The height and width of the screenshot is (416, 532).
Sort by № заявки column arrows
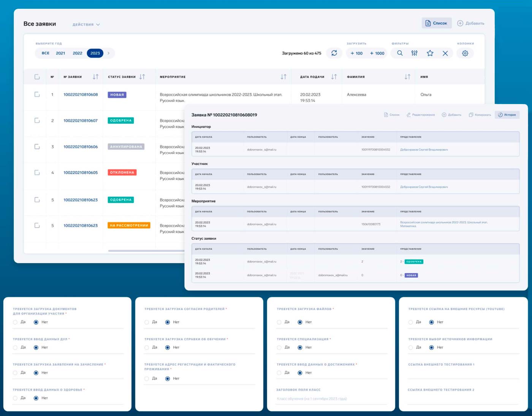tap(95, 77)
